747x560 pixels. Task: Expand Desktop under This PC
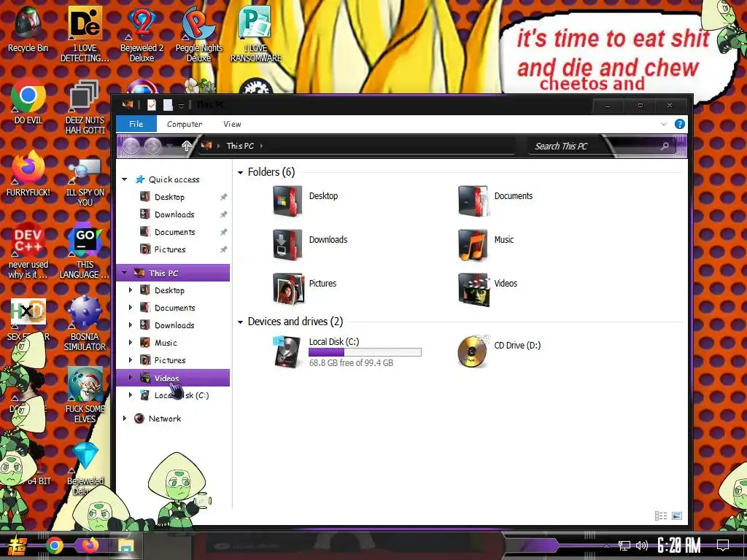point(131,290)
